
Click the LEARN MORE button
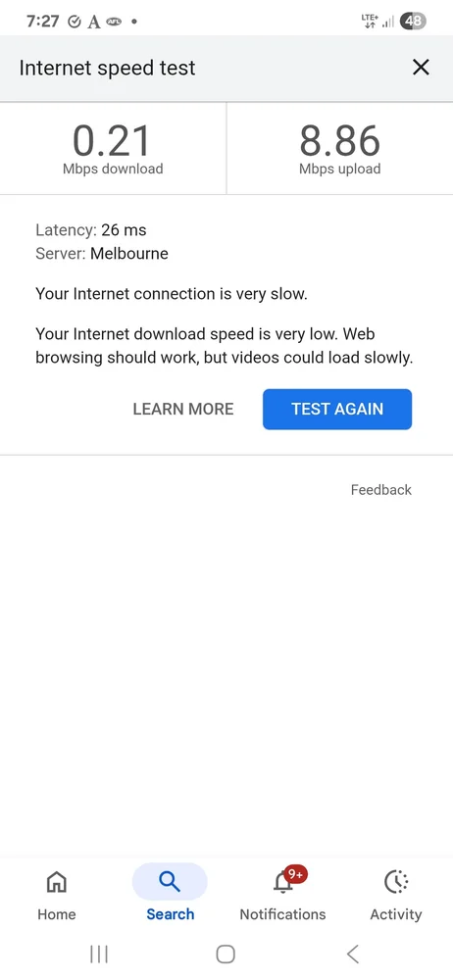point(183,409)
